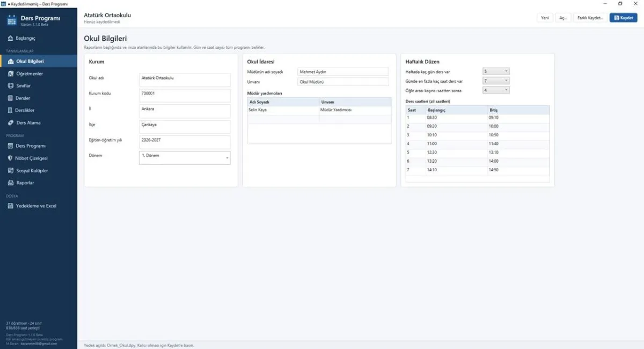644x349 pixels.
Task: Select the Selin Kaya cell
Action: click(x=283, y=110)
